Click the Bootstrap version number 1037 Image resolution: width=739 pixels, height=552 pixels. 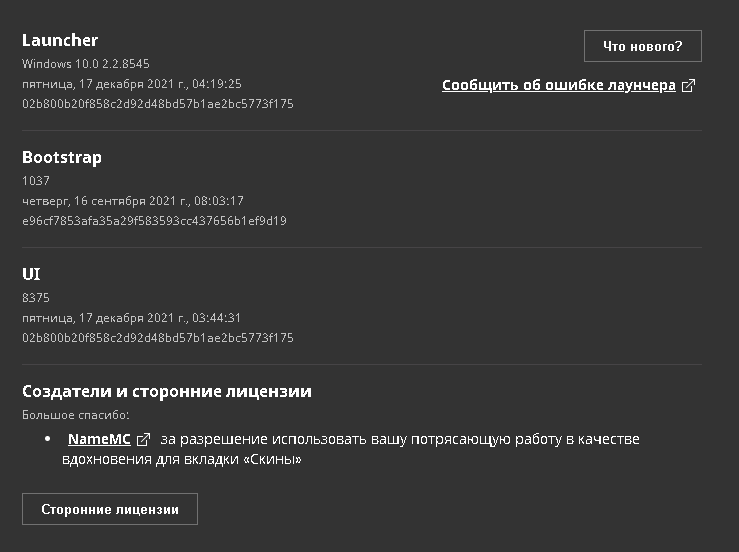point(36,181)
